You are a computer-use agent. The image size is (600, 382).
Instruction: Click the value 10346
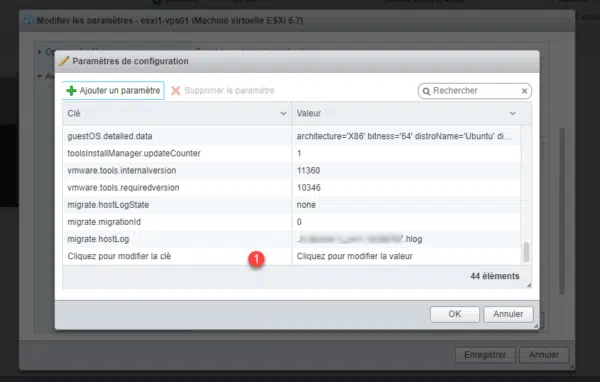pos(308,188)
